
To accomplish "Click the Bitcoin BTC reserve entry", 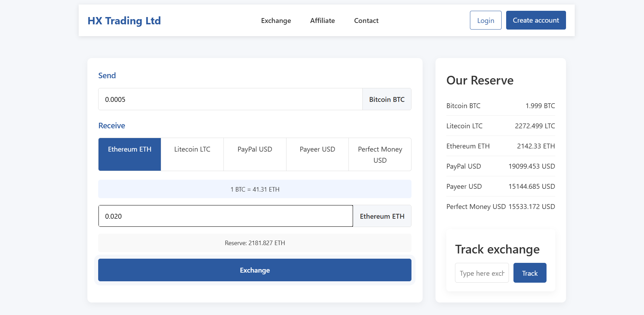I will (501, 106).
